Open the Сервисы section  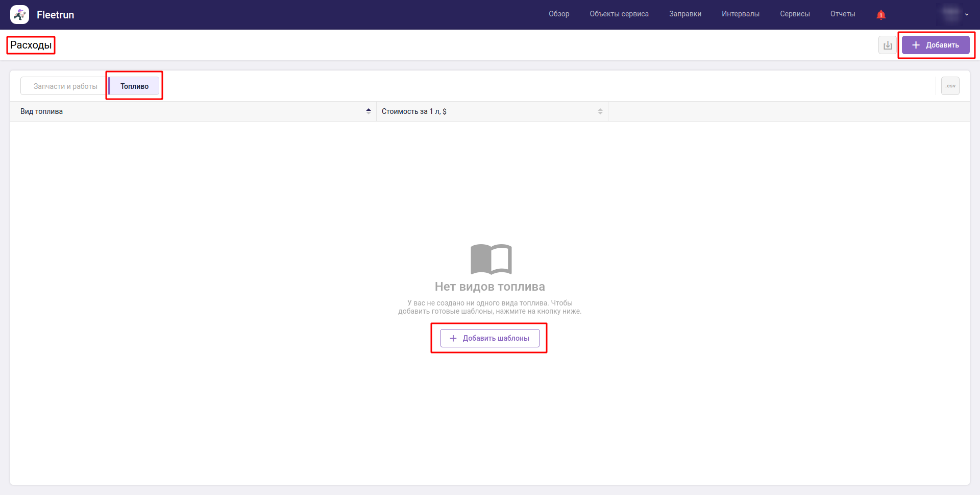(795, 14)
